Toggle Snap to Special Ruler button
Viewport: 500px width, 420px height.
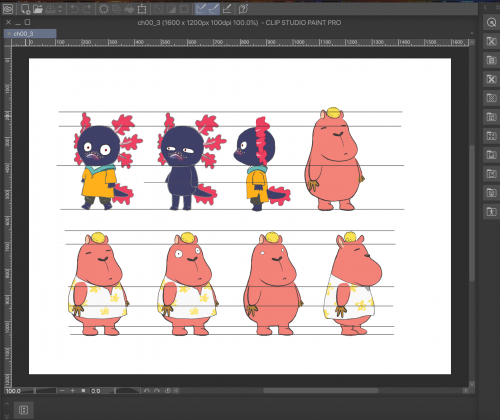tap(214, 9)
